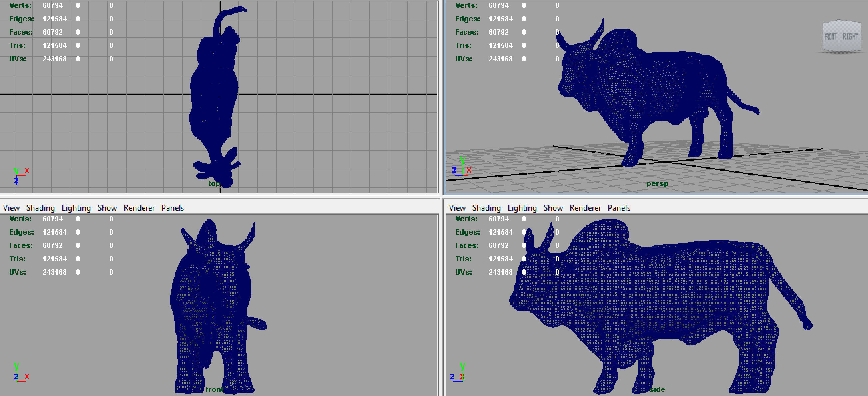Click the RIGHT face of the view cube
Viewport: 868px width, 396px height.
click(x=850, y=36)
